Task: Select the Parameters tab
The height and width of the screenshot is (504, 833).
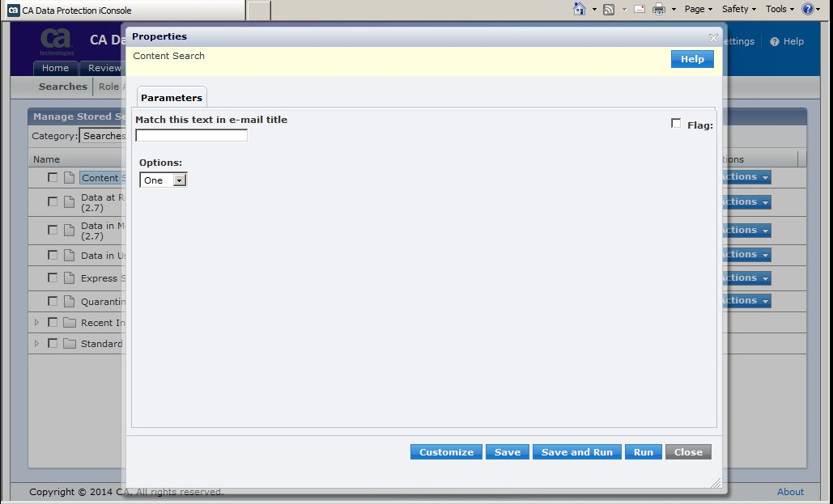Action: point(172,97)
